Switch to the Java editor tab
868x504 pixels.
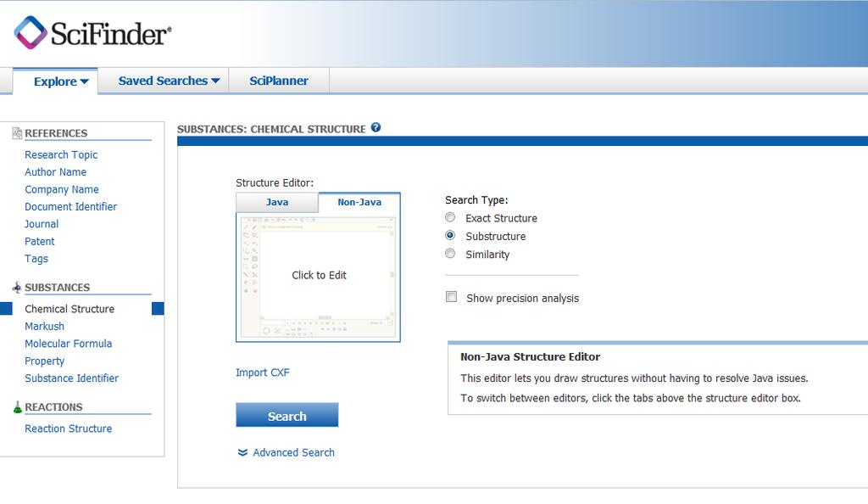click(x=277, y=202)
